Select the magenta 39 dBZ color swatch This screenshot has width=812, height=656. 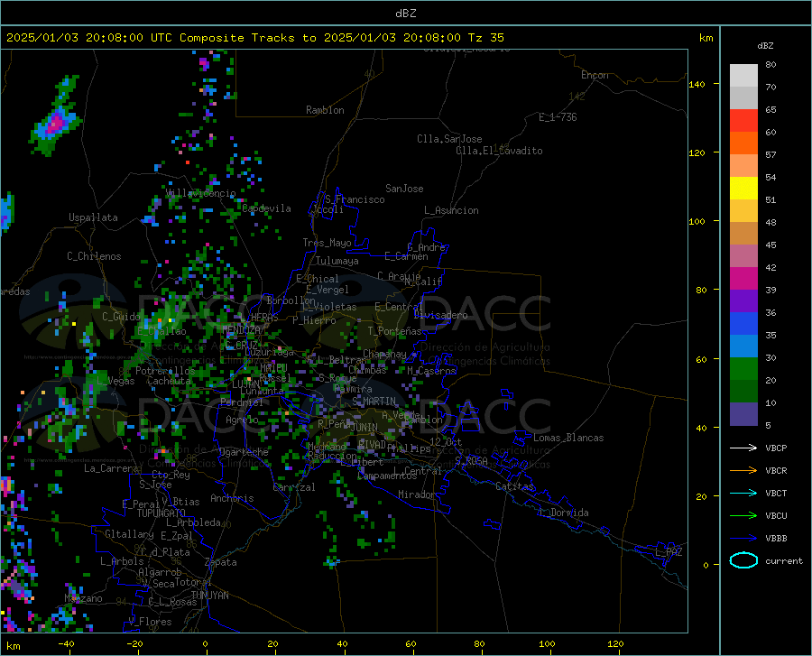tap(743, 279)
